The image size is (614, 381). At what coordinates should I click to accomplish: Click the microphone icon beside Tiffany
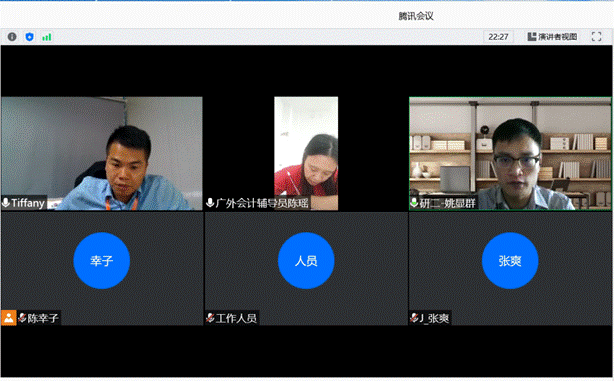[x=6, y=203]
